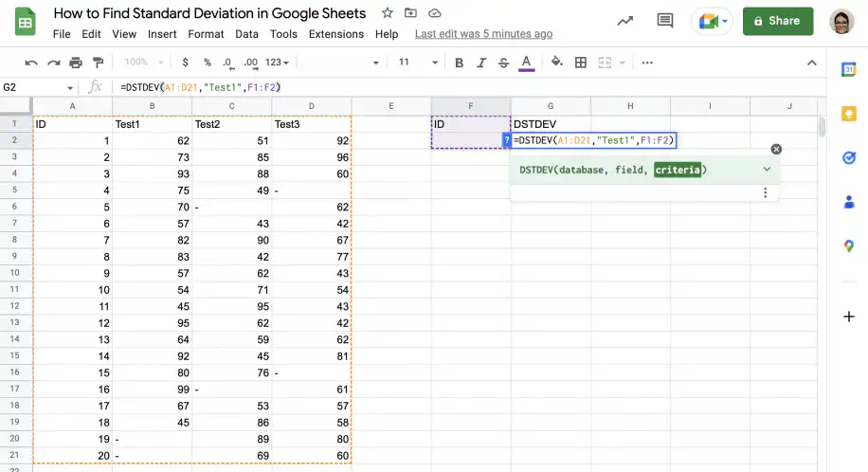Viewport: 868px width, 472px height.
Task: Open the Data menu
Action: [246, 34]
